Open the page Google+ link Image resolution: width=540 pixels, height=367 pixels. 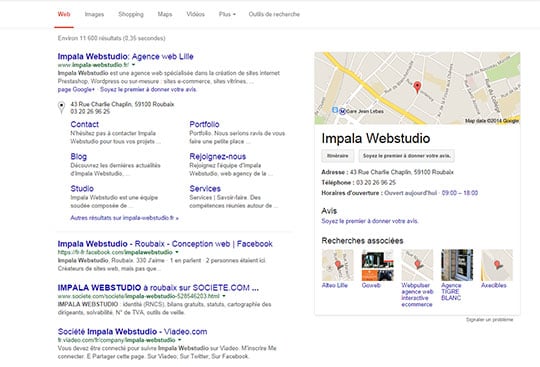[x=76, y=90]
